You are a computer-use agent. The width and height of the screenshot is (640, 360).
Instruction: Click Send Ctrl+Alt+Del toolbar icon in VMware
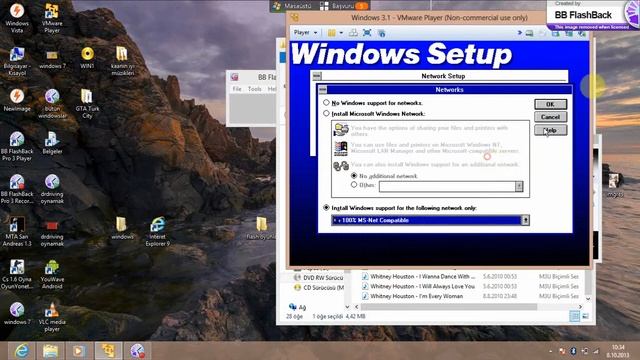(x=353, y=33)
